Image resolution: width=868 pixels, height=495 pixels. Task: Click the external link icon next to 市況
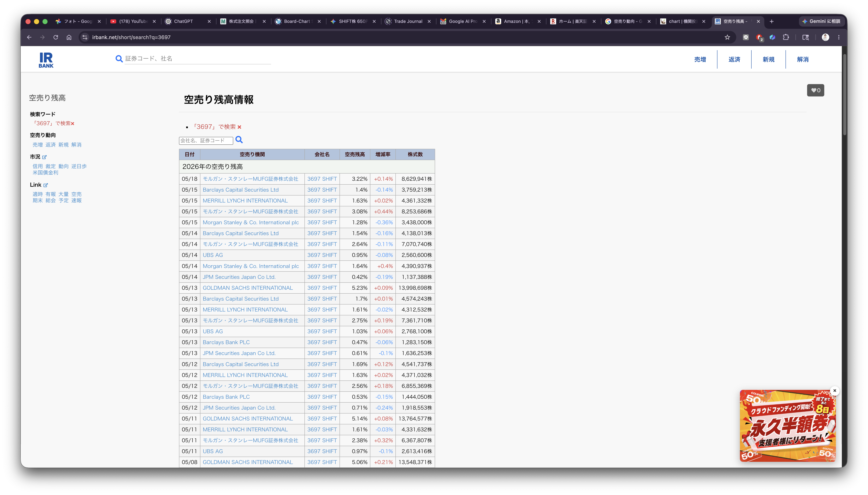[44, 157]
